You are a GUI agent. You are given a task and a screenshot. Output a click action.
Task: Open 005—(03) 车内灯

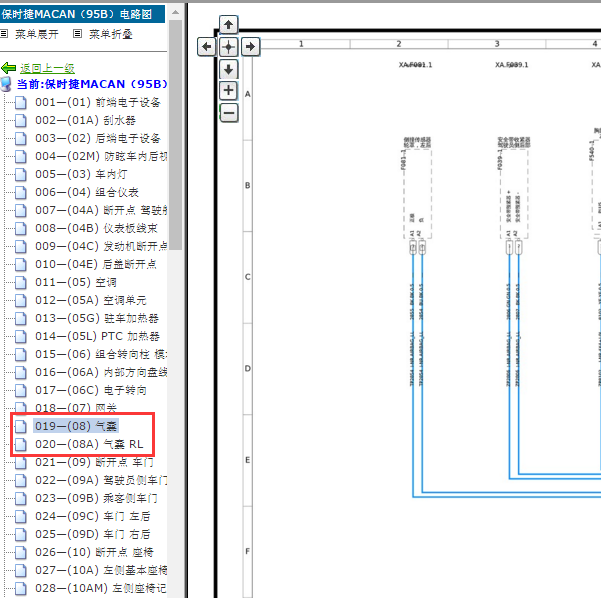pos(80,174)
